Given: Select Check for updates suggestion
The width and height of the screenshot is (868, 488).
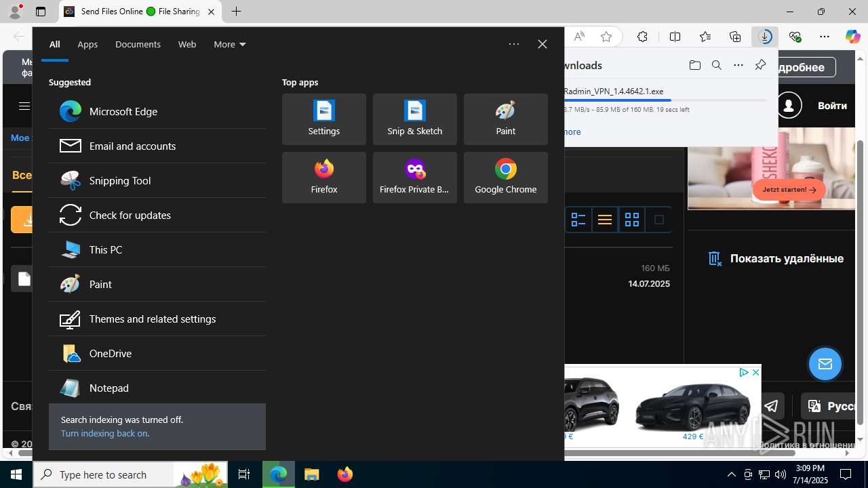Looking at the screenshot, I should coord(157,215).
